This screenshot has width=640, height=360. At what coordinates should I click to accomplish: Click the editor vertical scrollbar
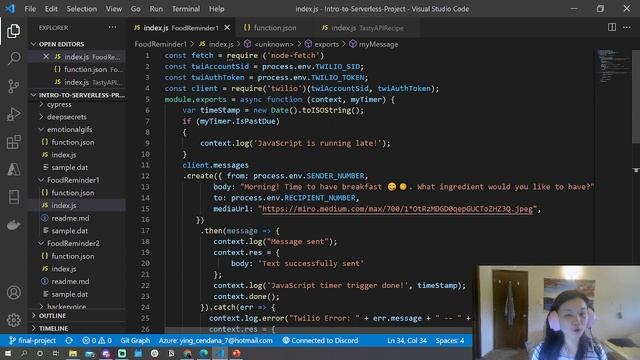(636, 96)
